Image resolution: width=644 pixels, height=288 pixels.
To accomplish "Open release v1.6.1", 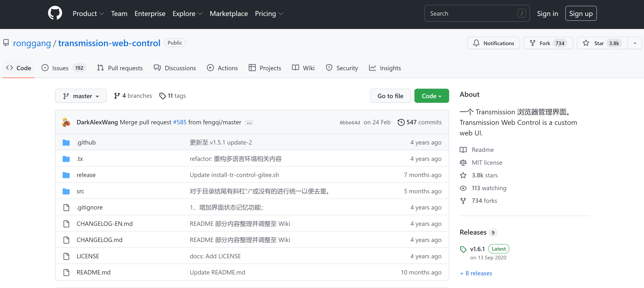I will point(477,249).
